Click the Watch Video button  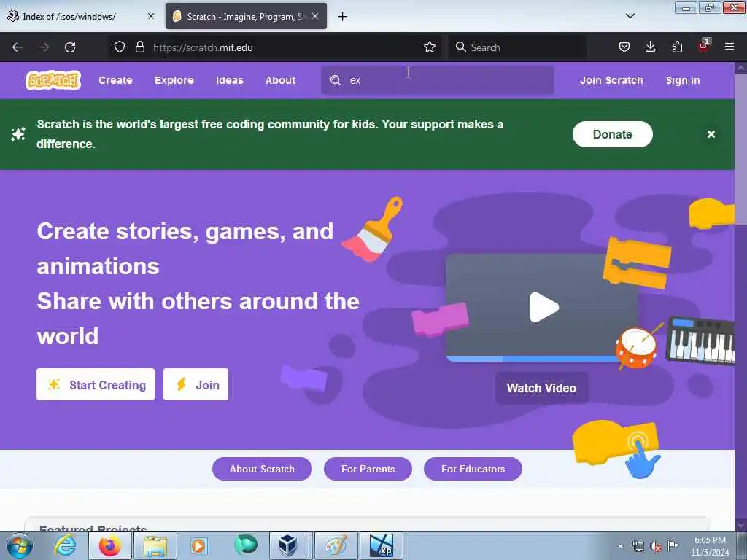tap(542, 388)
